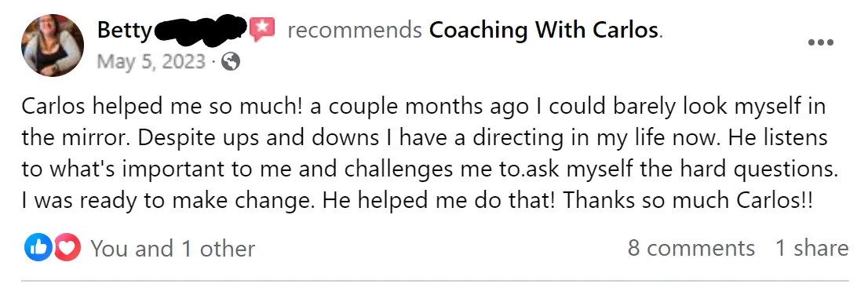View the 1 share count
Screen dimensions: 868x284
click(x=811, y=247)
